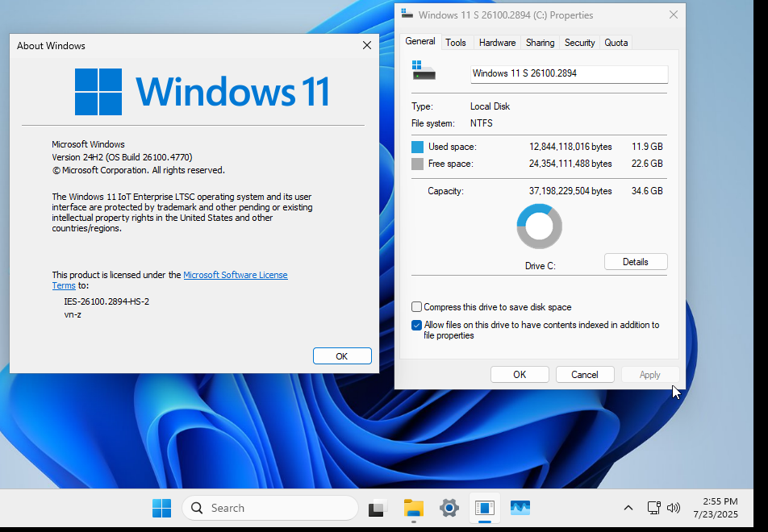The height and width of the screenshot is (532, 768).
Task: Select the winver app taskbar icon
Action: pos(484,508)
